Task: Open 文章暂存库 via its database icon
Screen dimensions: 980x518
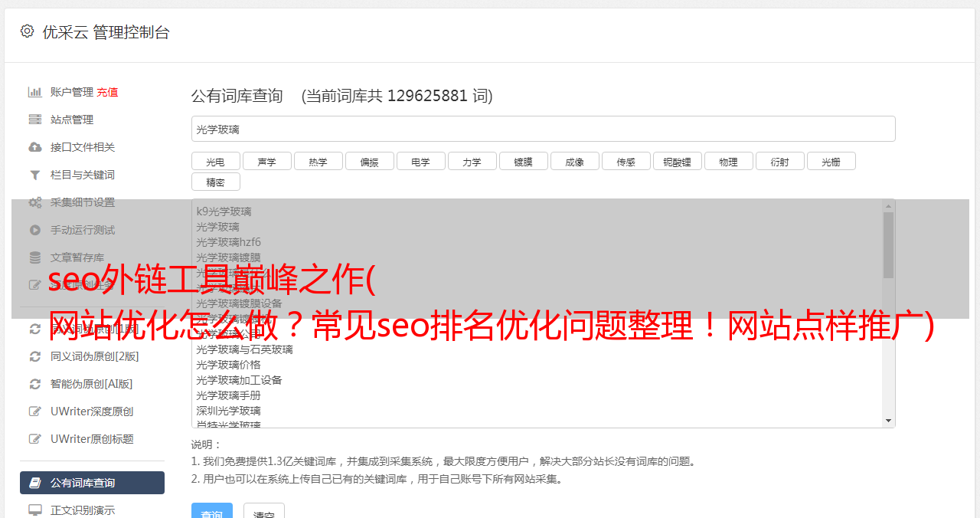Action: click(x=35, y=257)
